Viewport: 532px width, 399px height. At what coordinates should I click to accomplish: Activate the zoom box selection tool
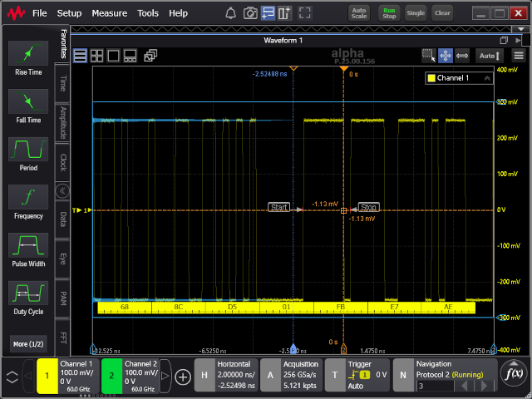point(428,56)
